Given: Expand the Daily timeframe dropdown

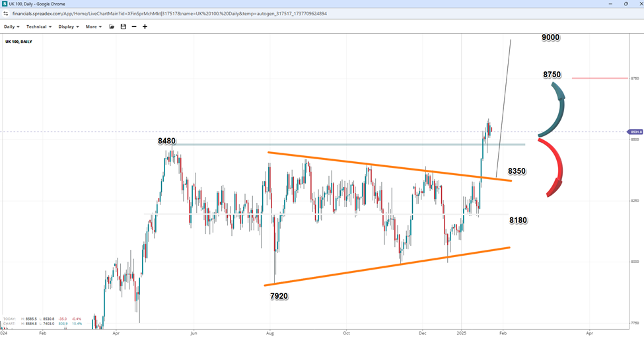Looking at the screenshot, I should (x=11, y=27).
